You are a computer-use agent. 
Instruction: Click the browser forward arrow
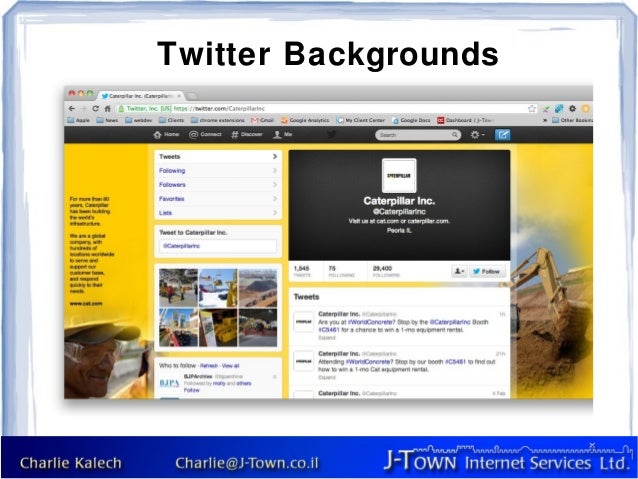pyautogui.click(x=83, y=109)
